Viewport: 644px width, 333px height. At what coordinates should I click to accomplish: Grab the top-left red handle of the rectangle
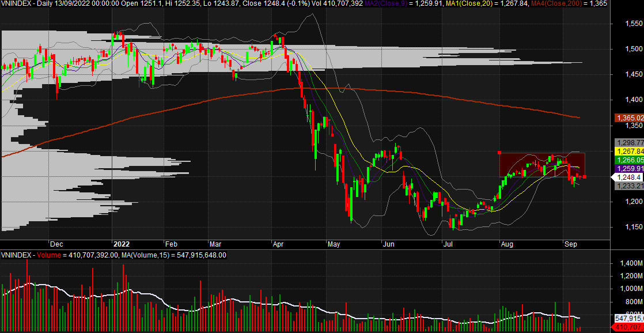point(499,153)
